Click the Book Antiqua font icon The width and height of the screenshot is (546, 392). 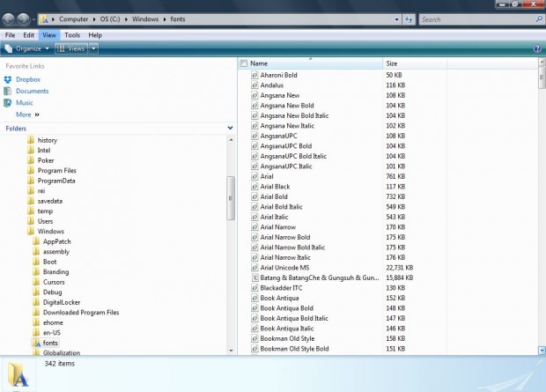coord(255,298)
